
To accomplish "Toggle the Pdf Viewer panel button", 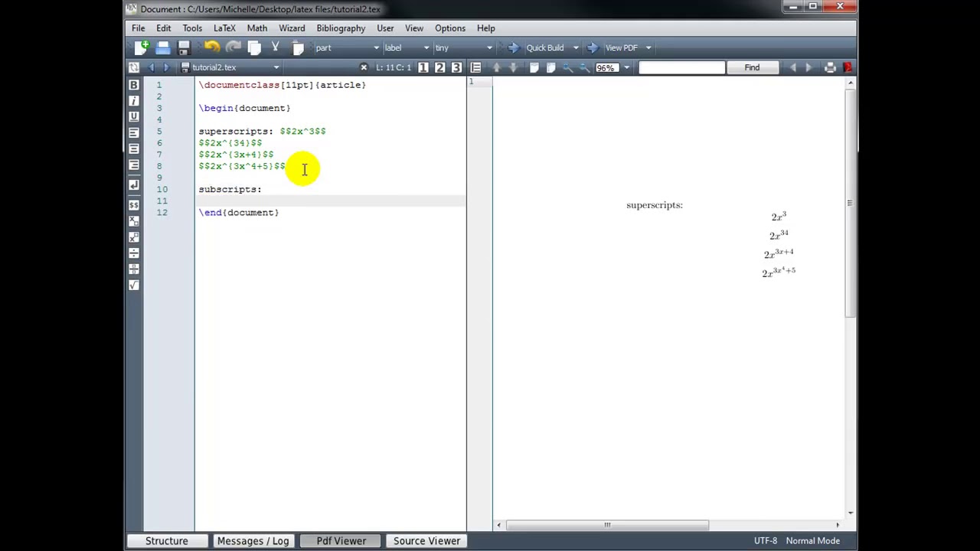I will pos(341,541).
